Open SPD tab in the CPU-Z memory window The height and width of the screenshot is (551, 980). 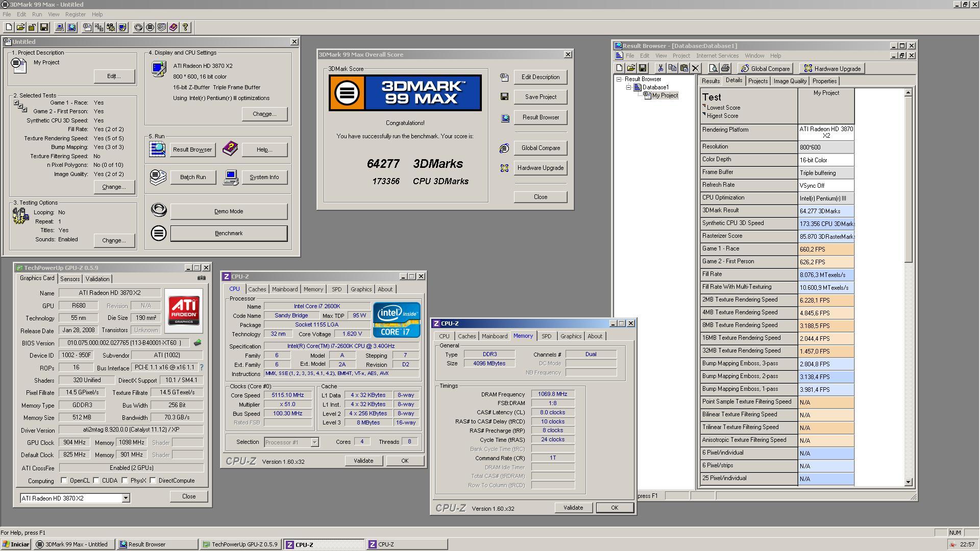coord(546,336)
